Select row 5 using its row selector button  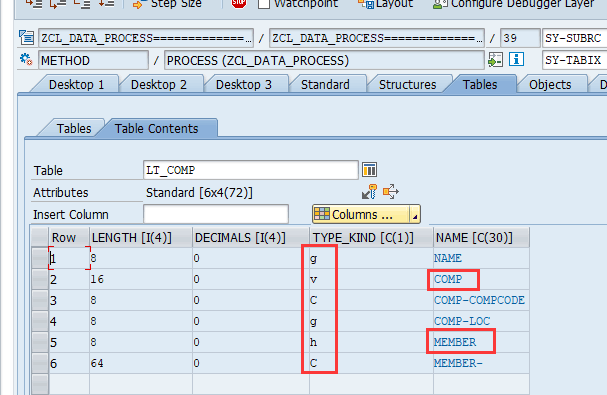click(39, 342)
